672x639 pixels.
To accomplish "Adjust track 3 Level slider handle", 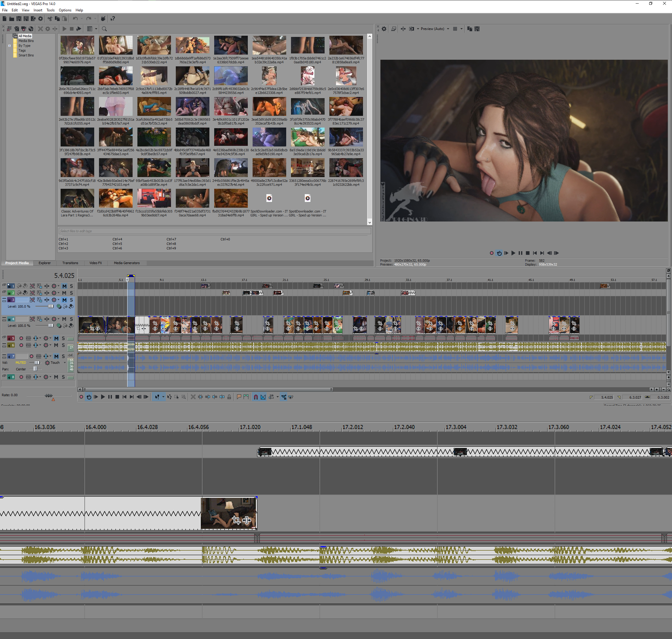I will click(x=51, y=306).
